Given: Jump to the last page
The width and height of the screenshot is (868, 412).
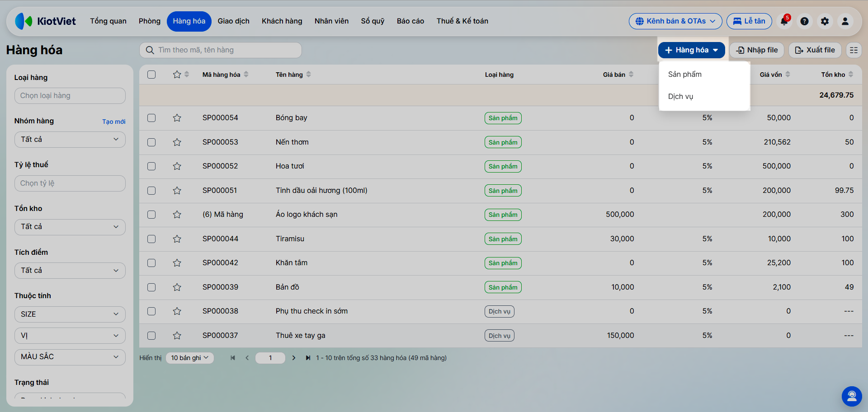Looking at the screenshot, I should 308,358.
